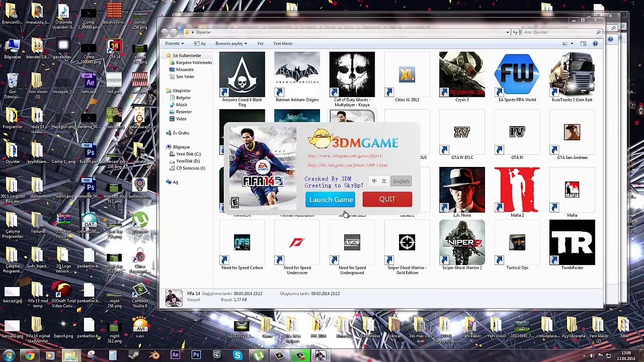
Task: Open Skype from the taskbar
Action: (x=237, y=356)
